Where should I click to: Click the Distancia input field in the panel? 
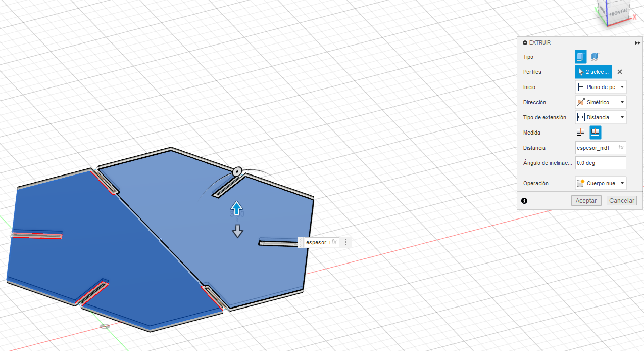click(x=601, y=148)
